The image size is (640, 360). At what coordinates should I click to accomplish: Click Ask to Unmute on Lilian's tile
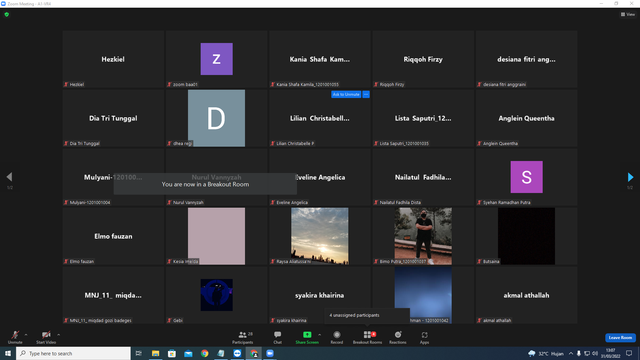click(346, 94)
